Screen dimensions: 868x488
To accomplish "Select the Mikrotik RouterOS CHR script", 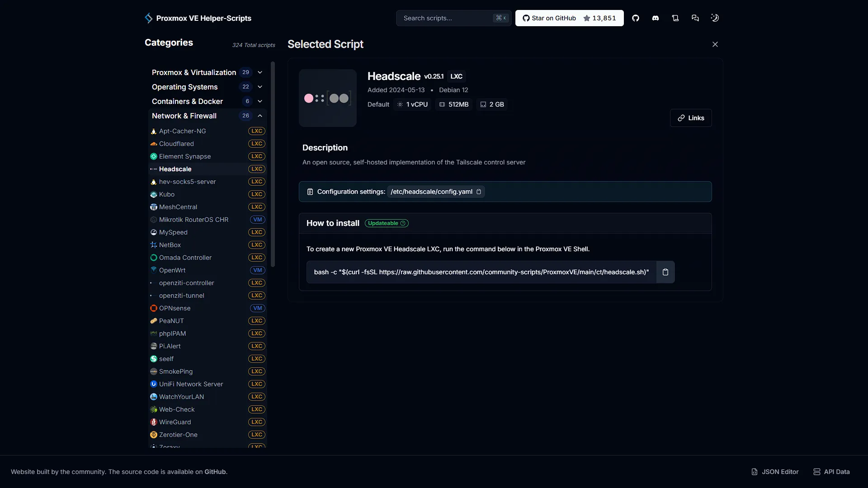I will (208, 220).
